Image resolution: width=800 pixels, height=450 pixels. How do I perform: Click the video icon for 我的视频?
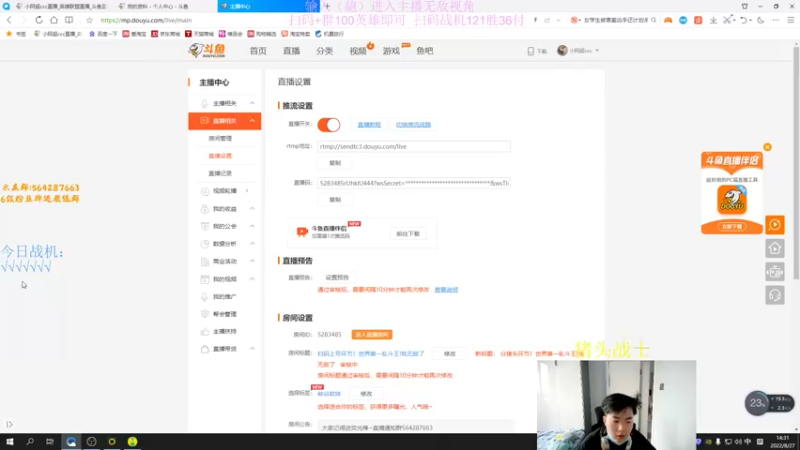[x=205, y=279]
